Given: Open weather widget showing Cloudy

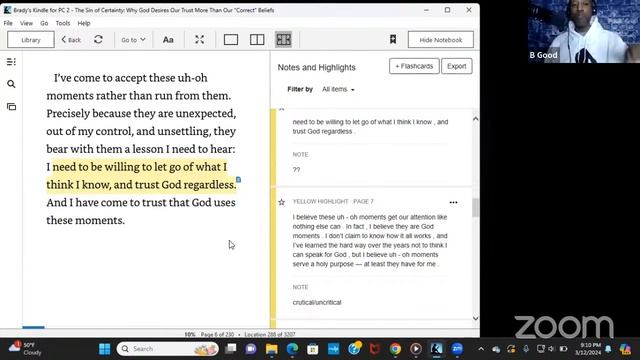Looking at the screenshot, I should click(25, 349).
